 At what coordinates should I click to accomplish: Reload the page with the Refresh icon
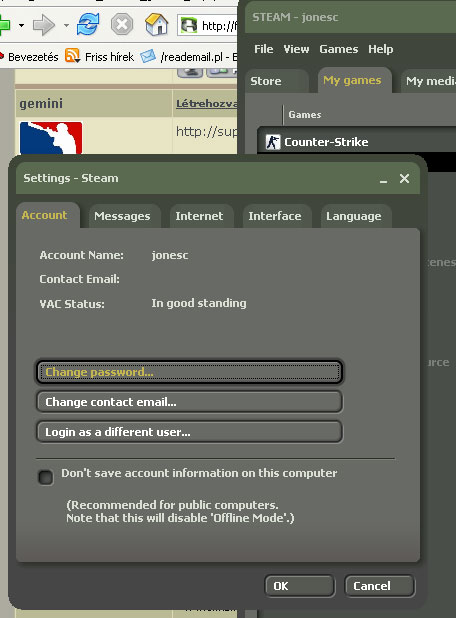88,24
